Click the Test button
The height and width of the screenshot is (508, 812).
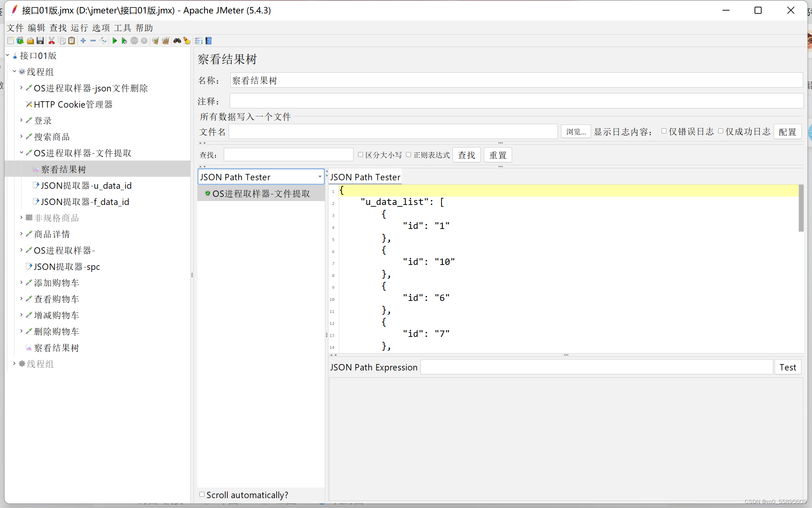[788, 367]
